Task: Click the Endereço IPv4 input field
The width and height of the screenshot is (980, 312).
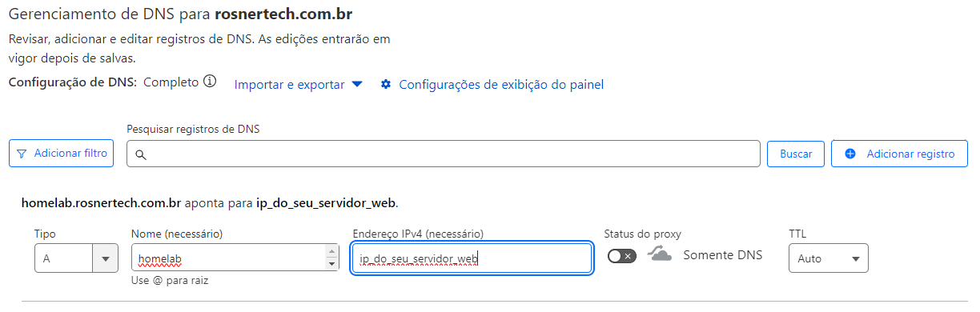Action: pos(472,258)
